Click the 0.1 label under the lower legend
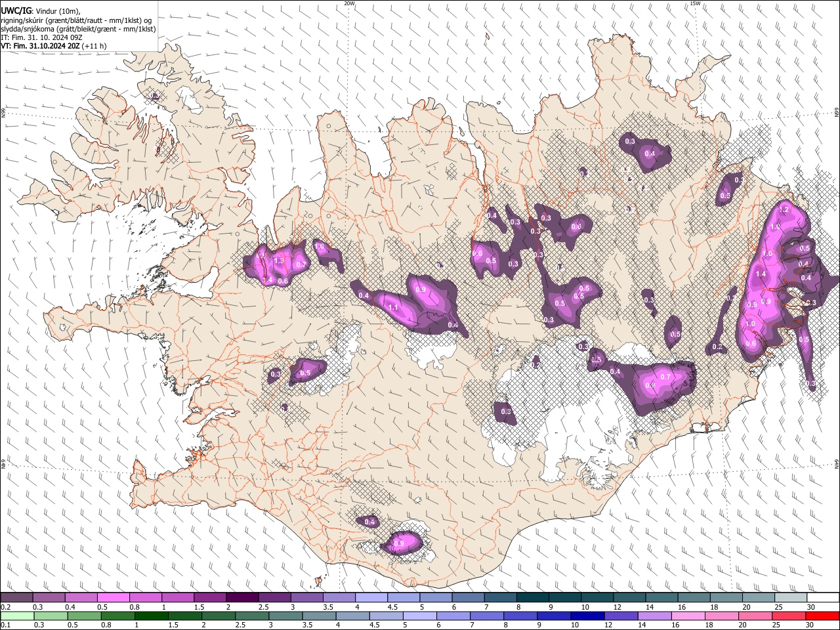This screenshot has width=840, height=630. (5, 625)
